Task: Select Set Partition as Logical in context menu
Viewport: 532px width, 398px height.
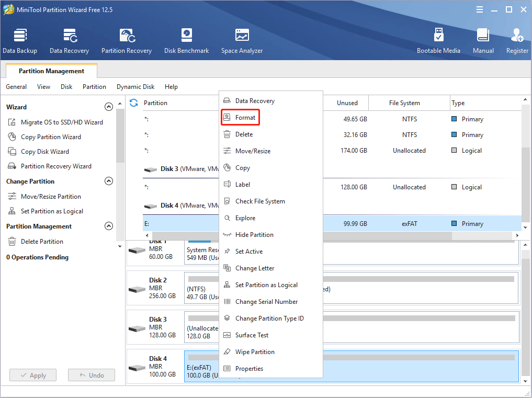Action: click(x=271, y=285)
